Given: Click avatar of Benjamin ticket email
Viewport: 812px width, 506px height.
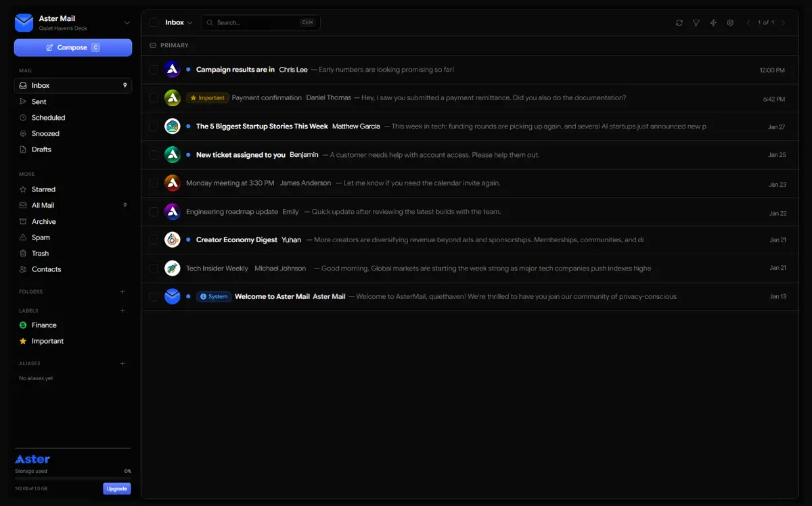Looking at the screenshot, I should click(173, 155).
